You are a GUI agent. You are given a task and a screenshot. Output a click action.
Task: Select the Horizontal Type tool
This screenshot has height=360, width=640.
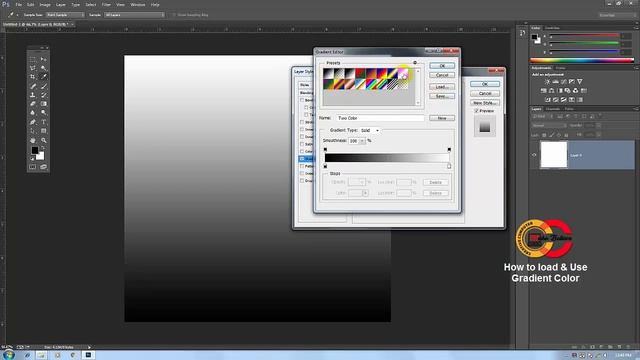coord(43,122)
